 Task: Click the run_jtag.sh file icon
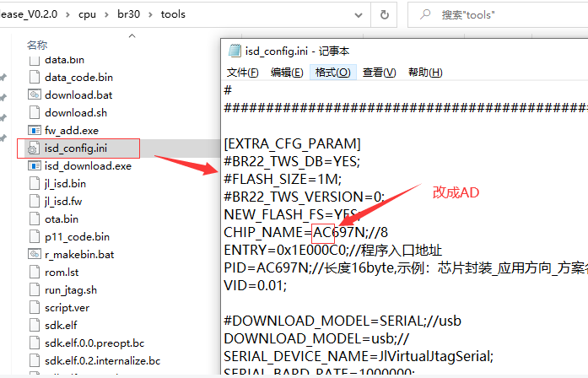(35, 290)
